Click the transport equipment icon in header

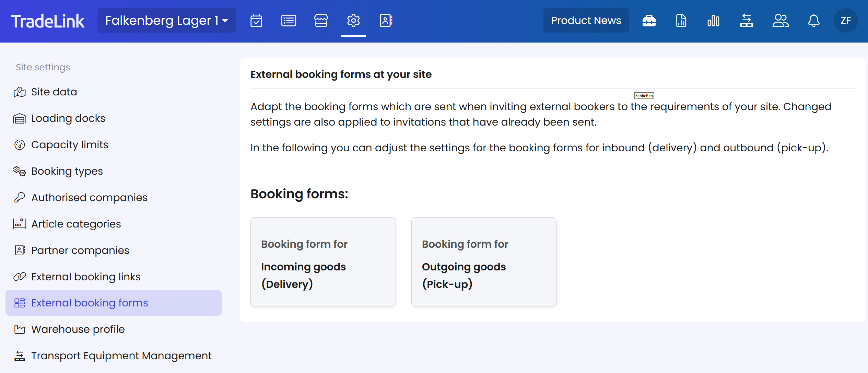[746, 21]
